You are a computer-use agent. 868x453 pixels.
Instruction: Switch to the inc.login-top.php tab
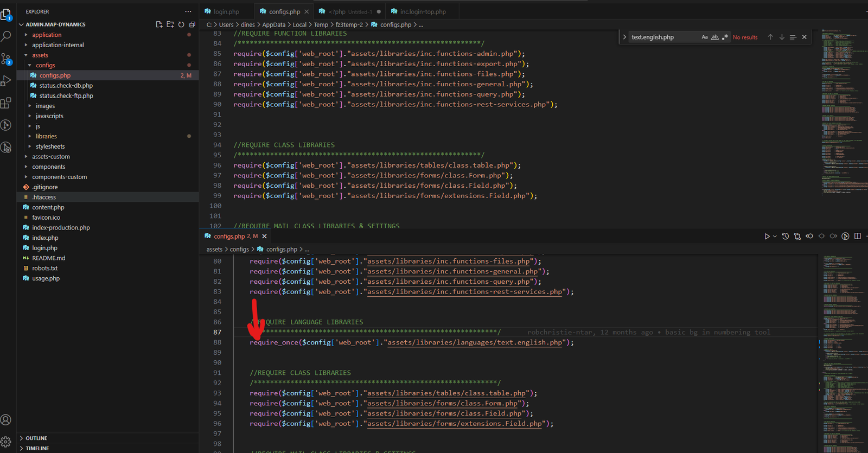pos(423,11)
